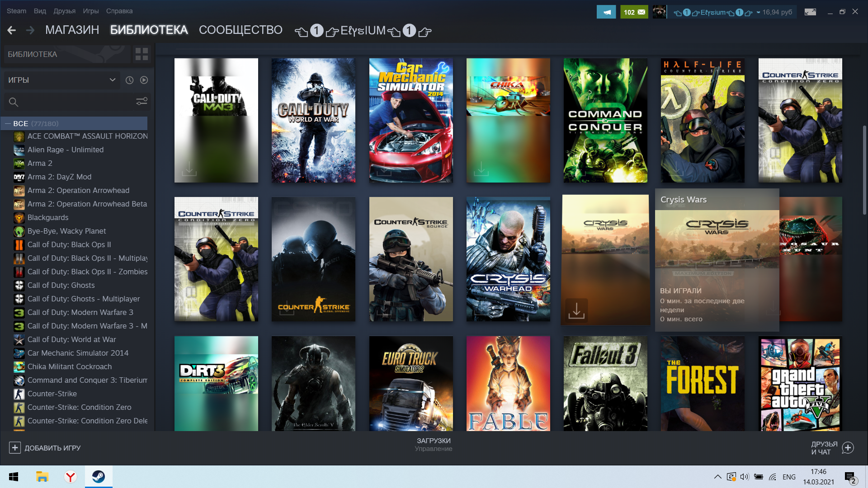868x488 pixels.
Task: Open the Steam menu
Action: tap(16, 11)
